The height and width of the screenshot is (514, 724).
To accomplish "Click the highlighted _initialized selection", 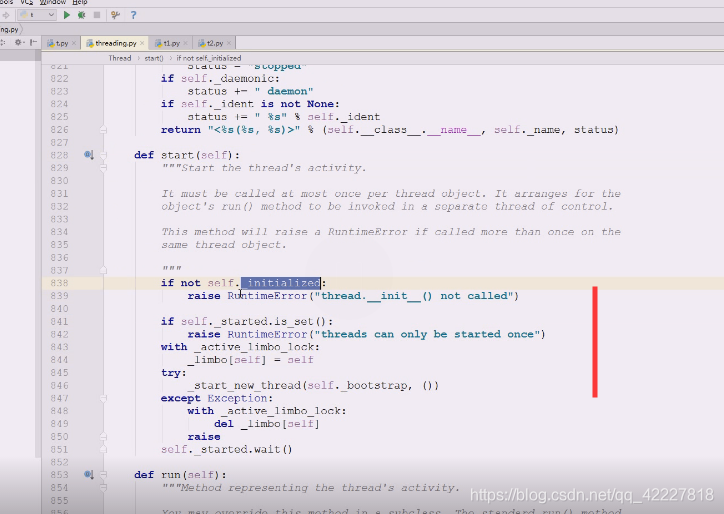I will click(281, 283).
